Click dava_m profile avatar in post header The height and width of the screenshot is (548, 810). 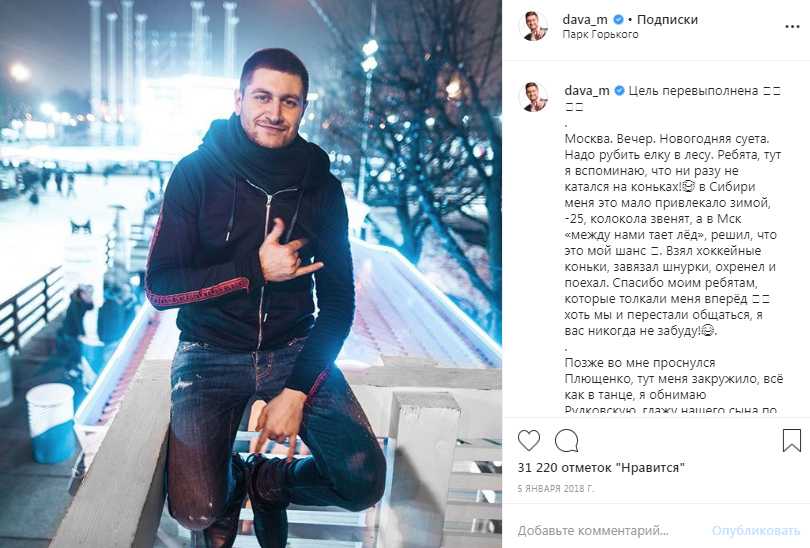click(533, 25)
